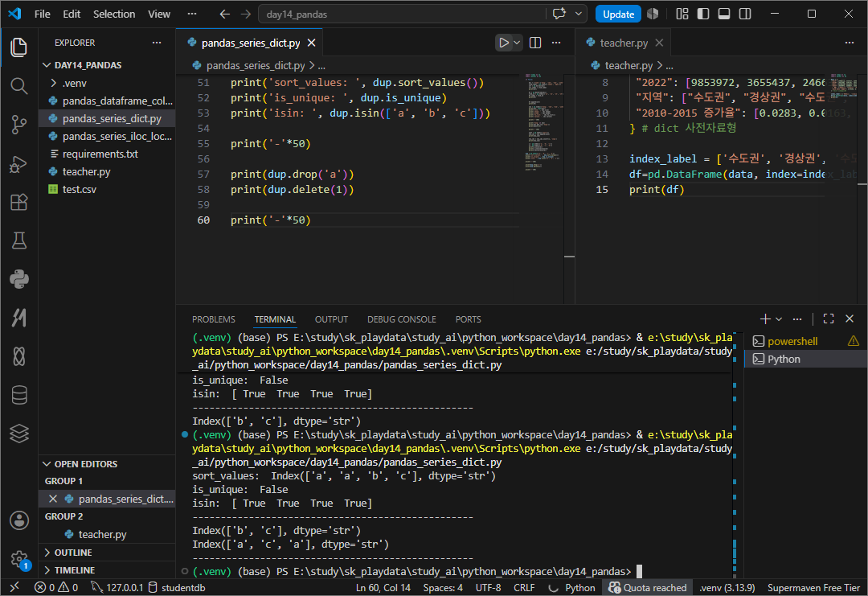Close the teacher.py editor tab
This screenshot has width=868, height=596.
659,43
